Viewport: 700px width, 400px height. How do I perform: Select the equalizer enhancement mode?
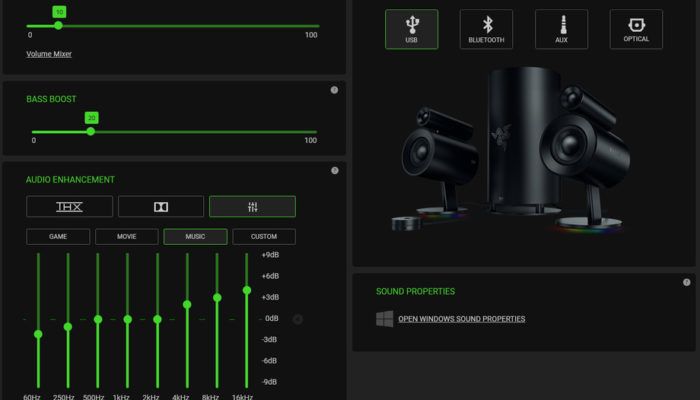tap(252, 207)
